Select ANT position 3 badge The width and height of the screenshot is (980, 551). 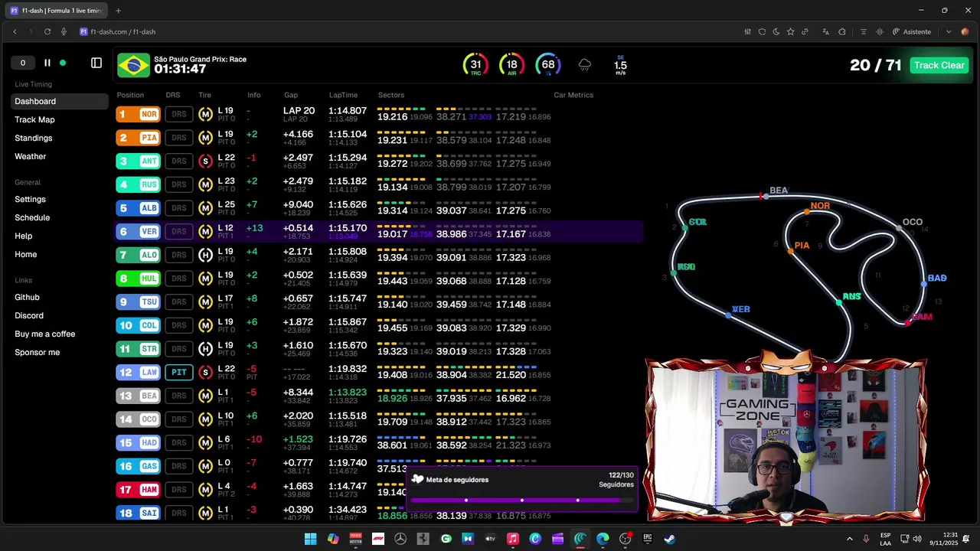139,161
